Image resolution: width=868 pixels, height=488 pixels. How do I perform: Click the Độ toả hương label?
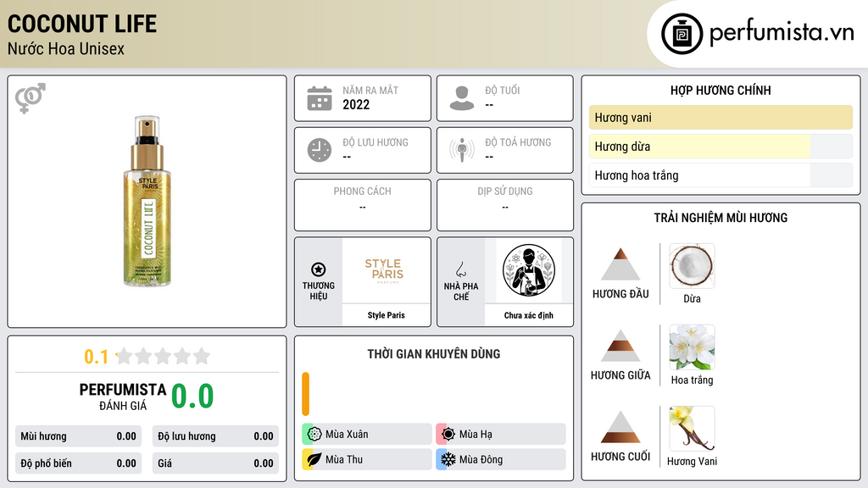[518, 142]
